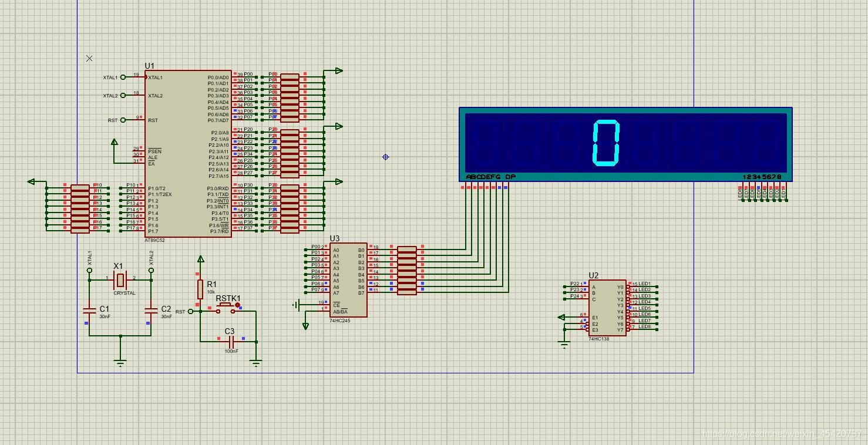Click ground symbol right of capacitor C3
The image size is (868, 445).
pyautogui.click(x=256, y=363)
